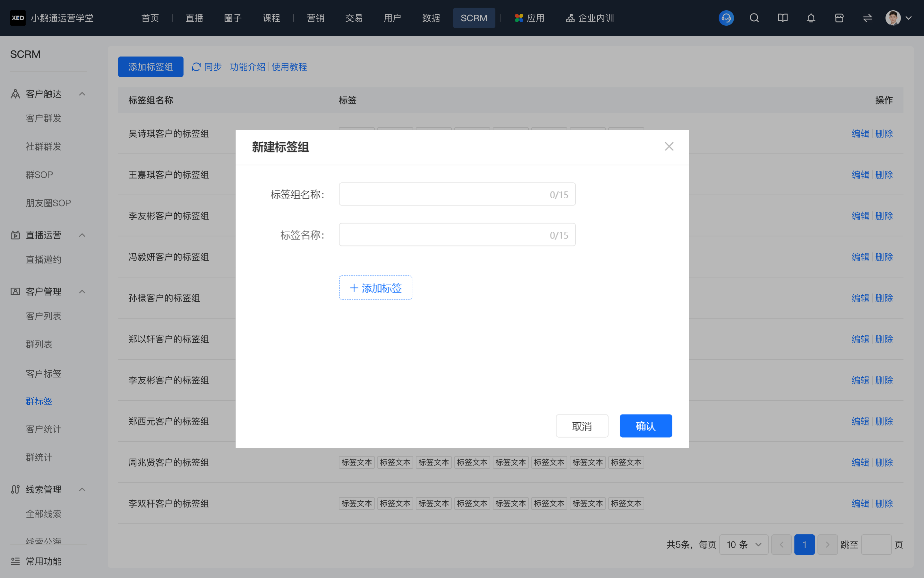Select the SCRM top tab
This screenshot has height=578, width=924.
coord(474,18)
